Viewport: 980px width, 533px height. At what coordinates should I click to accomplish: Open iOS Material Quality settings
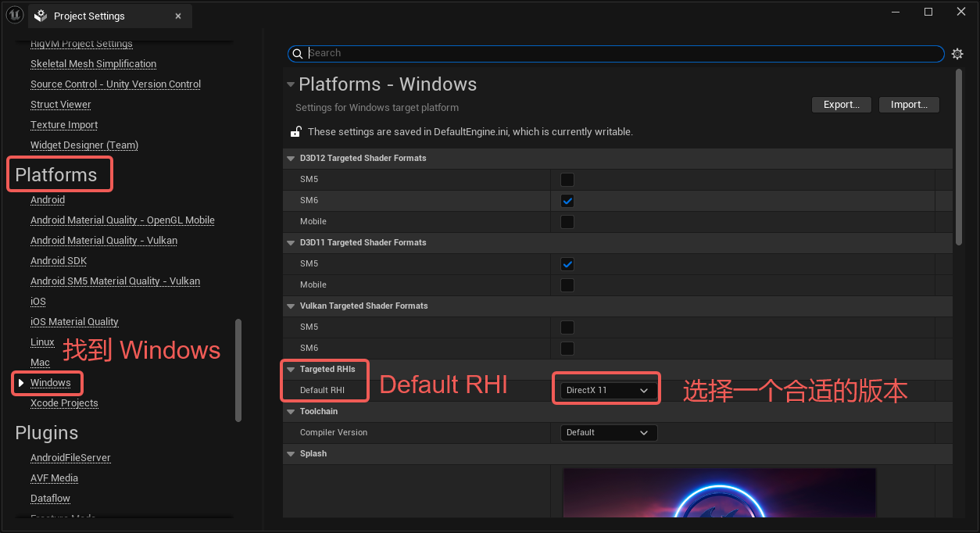[74, 322]
